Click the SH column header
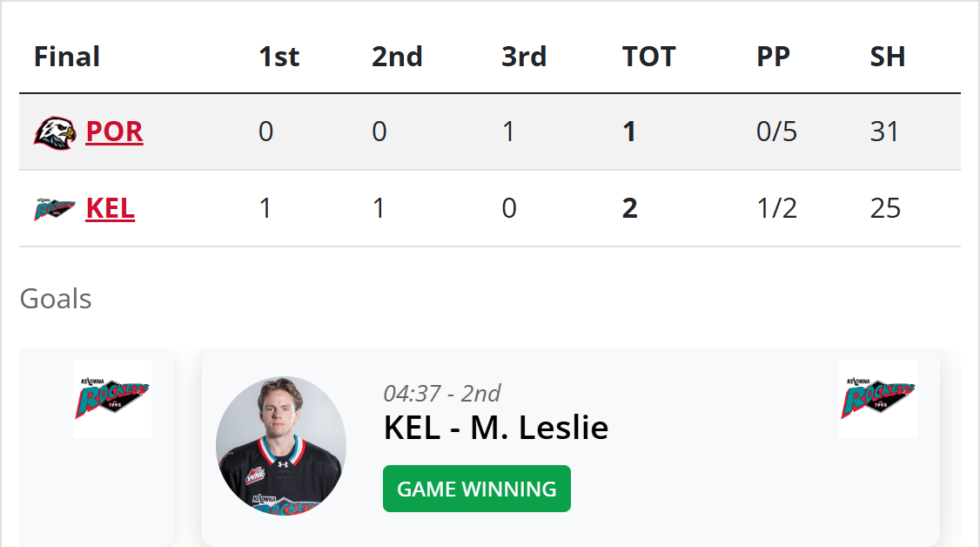 click(x=888, y=57)
